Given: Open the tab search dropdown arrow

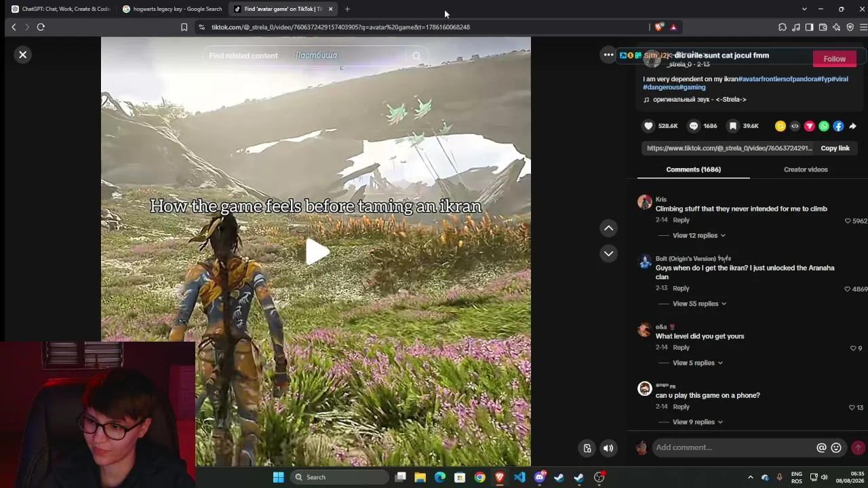Looking at the screenshot, I should (804, 9).
